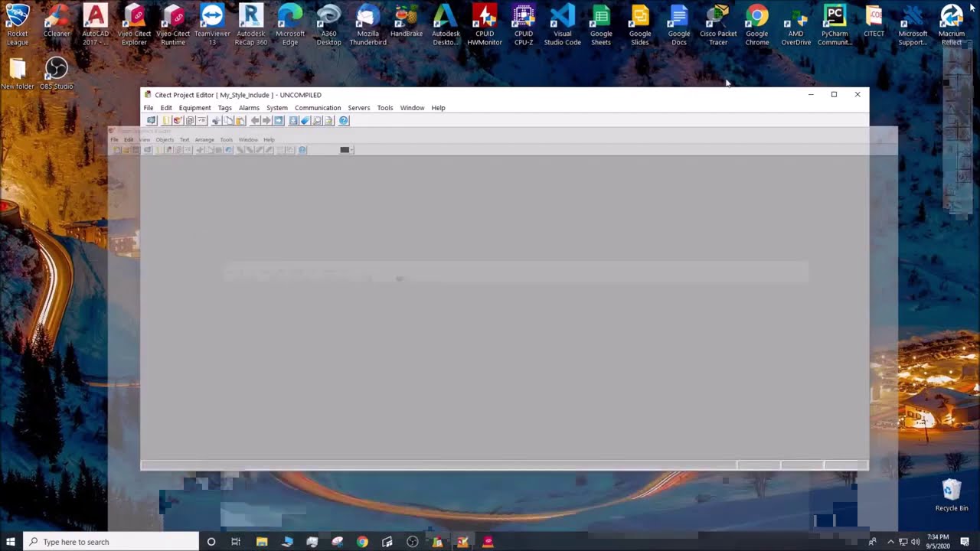The height and width of the screenshot is (551, 980).
Task: Open Task View from the taskbar
Action: 236,542
